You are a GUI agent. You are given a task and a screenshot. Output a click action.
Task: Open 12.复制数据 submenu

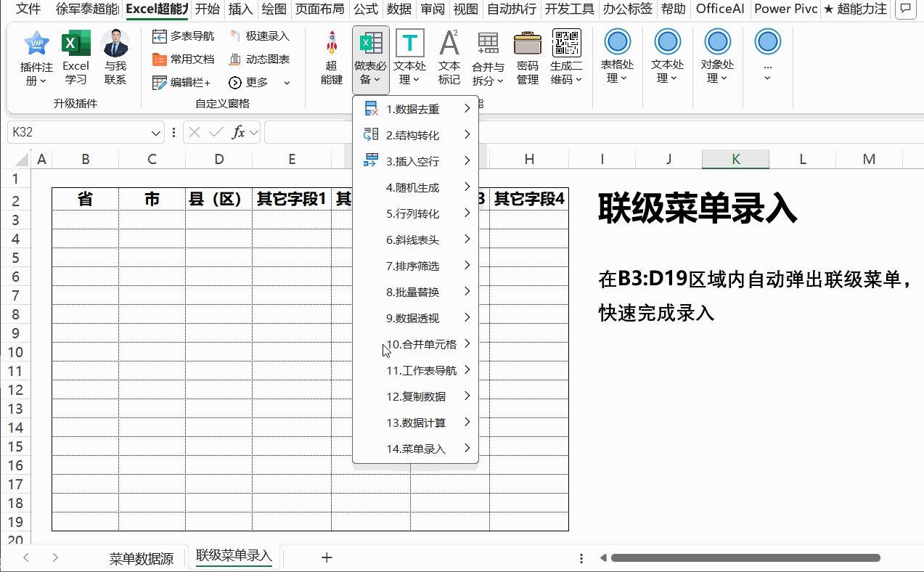415,396
